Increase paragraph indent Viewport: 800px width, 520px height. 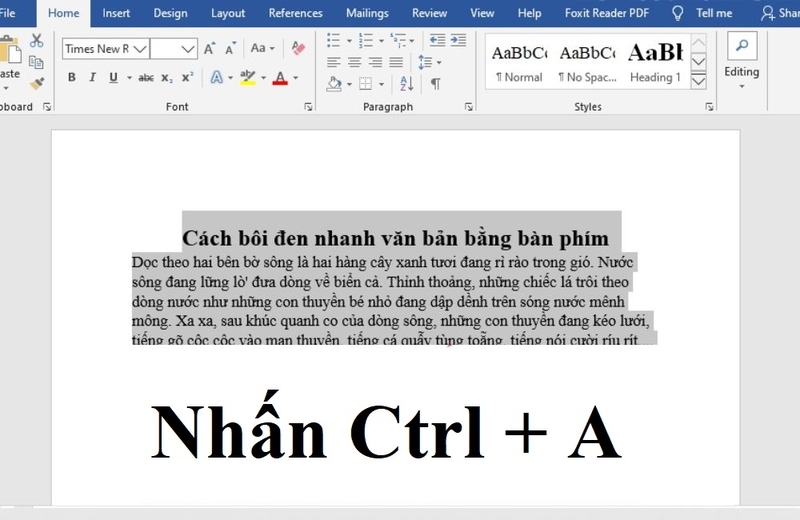(x=458, y=40)
